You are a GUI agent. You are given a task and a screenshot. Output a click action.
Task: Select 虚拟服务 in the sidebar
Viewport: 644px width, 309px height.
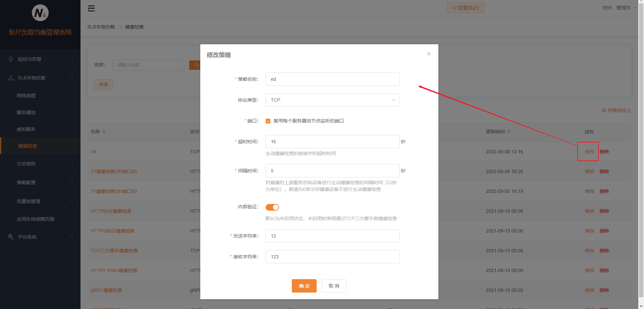click(x=26, y=129)
